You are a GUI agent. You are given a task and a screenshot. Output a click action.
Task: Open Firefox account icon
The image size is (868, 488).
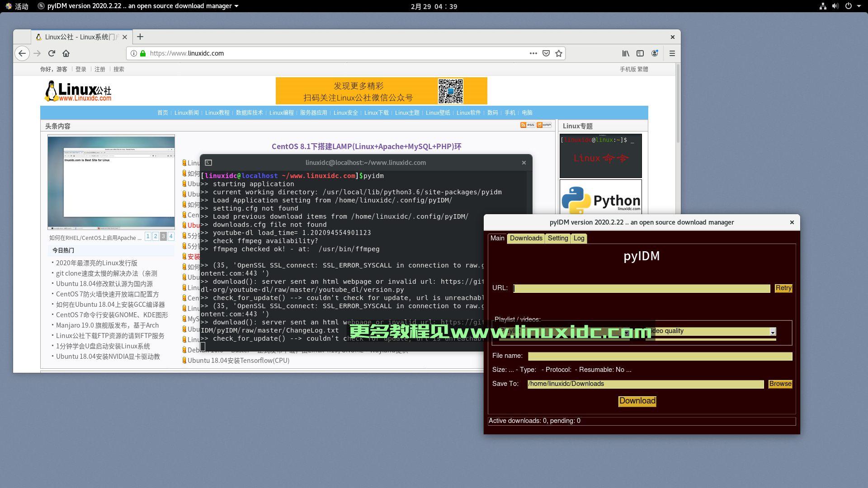[x=655, y=53]
